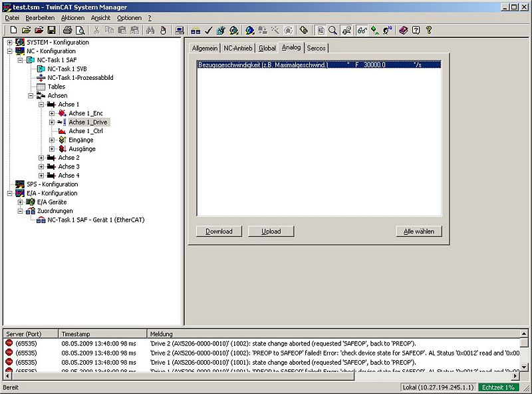Click the red error icon of first log row
Viewport: 532px width, 394px height.
tap(9, 343)
